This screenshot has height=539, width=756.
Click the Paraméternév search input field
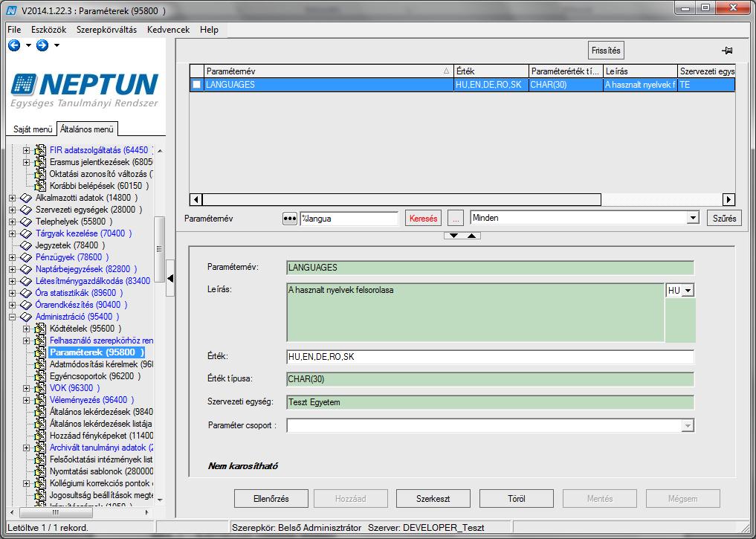click(349, 219)
